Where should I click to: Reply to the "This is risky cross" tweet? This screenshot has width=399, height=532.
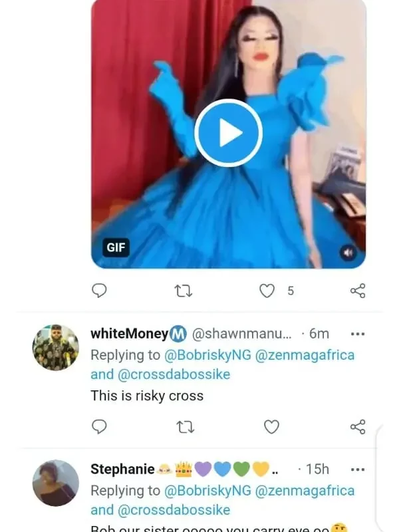99,426
